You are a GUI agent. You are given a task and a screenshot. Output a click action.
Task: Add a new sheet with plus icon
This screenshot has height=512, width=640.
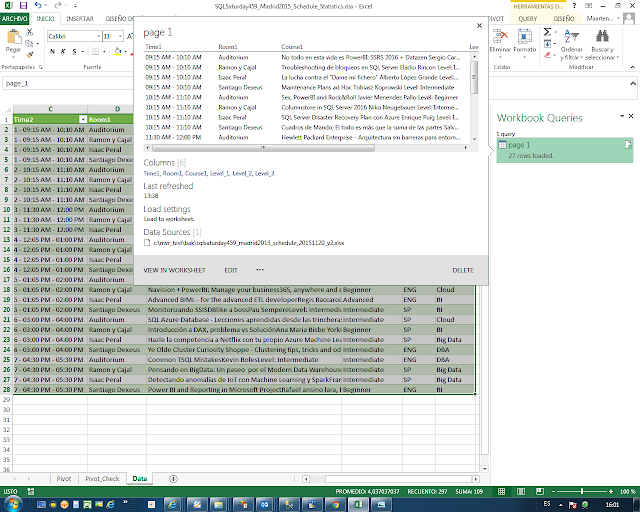pyautogui.click(x=173, y=479)
